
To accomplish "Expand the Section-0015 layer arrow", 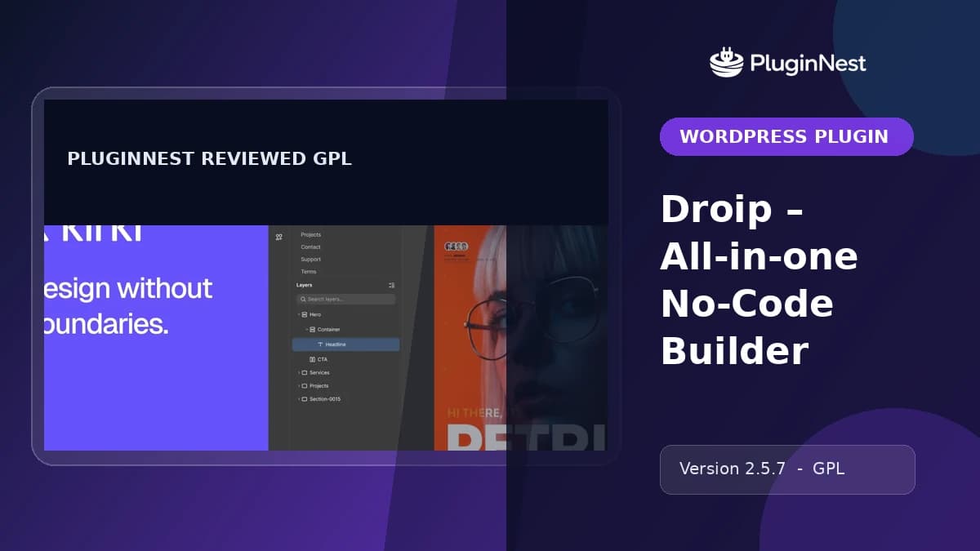I will [298, 399].
